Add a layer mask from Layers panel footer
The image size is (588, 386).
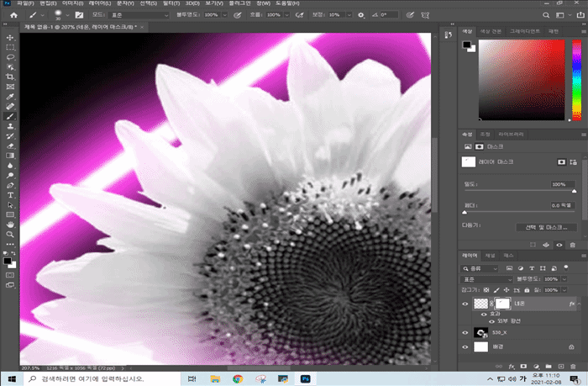(523, 366)
